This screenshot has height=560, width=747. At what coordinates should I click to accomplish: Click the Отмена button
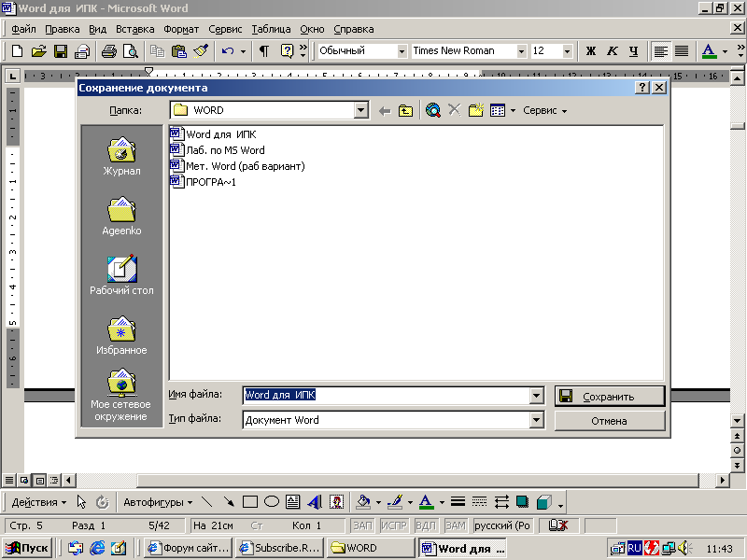pos(610,421)
